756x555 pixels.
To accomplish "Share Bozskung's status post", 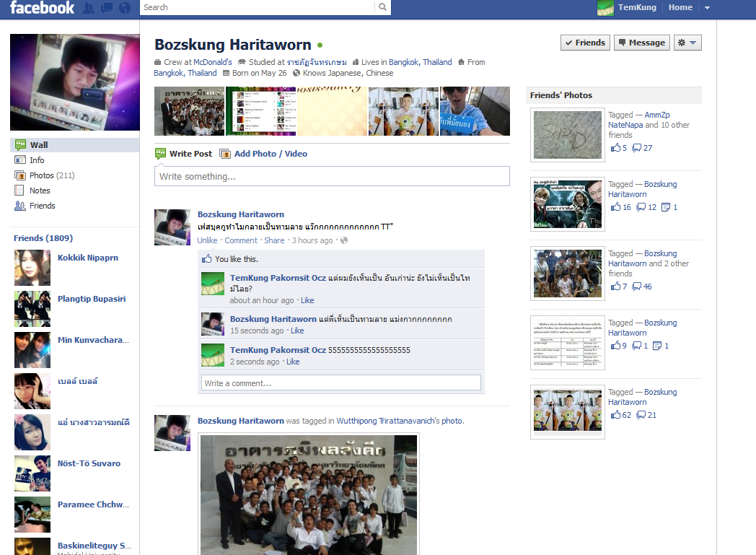I will pos(274,240).
